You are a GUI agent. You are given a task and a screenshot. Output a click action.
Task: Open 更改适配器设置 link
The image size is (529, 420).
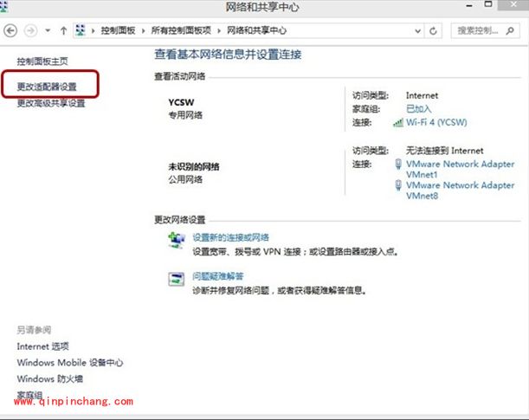[x=47, y=87]
